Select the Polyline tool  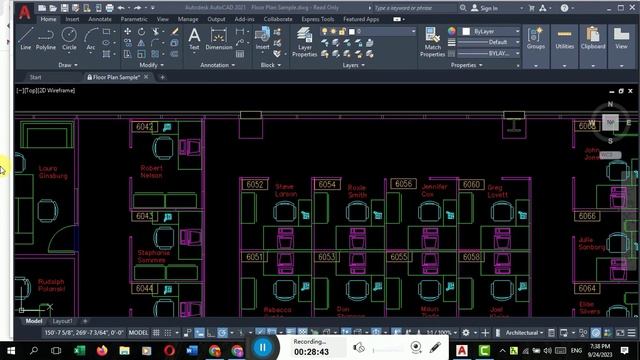pos(46,39)
